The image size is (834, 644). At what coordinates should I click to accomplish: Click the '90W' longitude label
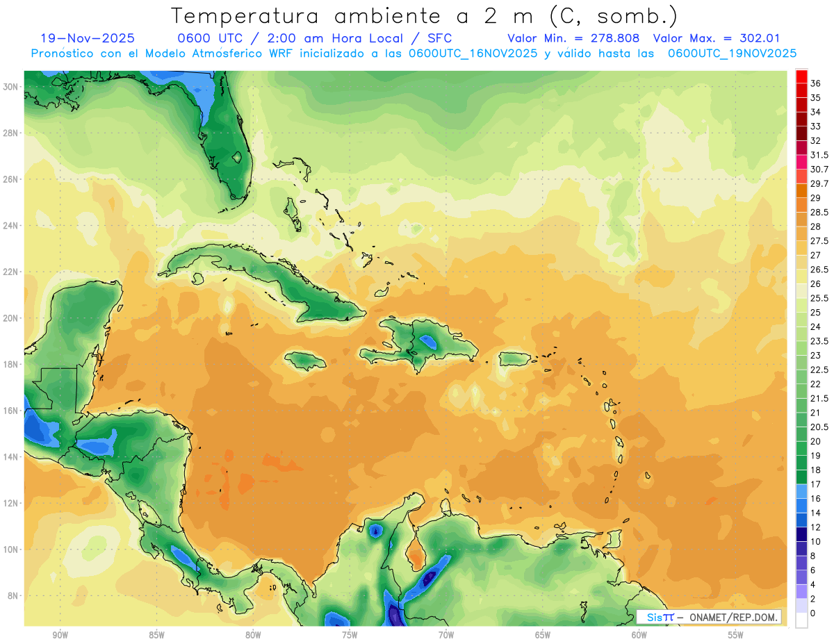point(60,635)
